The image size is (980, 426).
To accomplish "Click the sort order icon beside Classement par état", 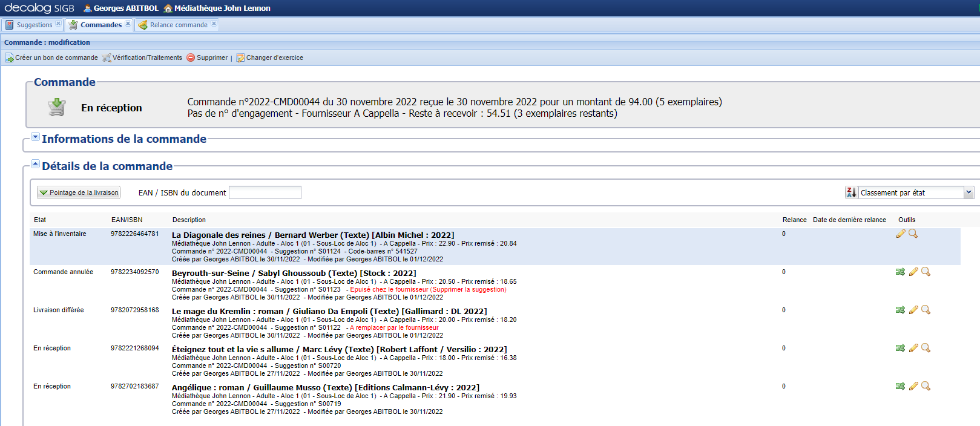I will click(x=851, y=192).
